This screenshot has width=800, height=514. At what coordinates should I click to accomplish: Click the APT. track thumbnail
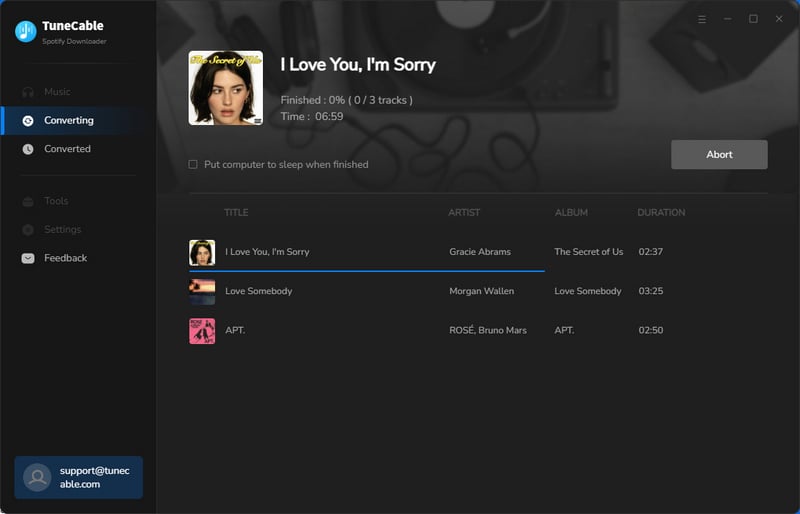(202, 331)
